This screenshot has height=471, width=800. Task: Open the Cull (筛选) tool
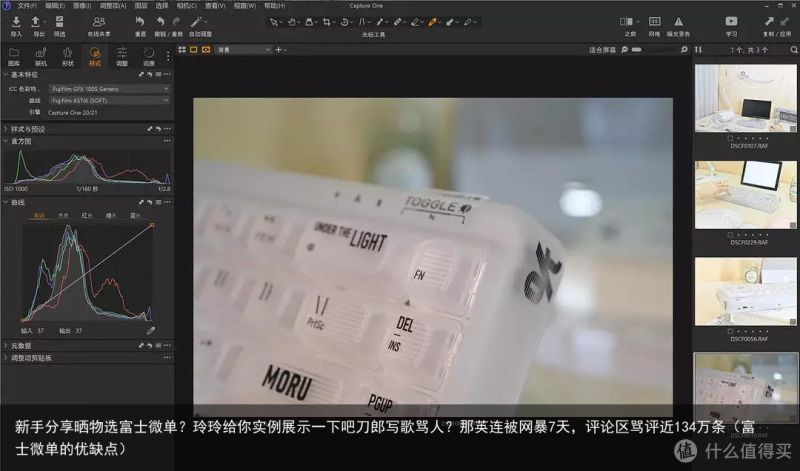point(59,22)
